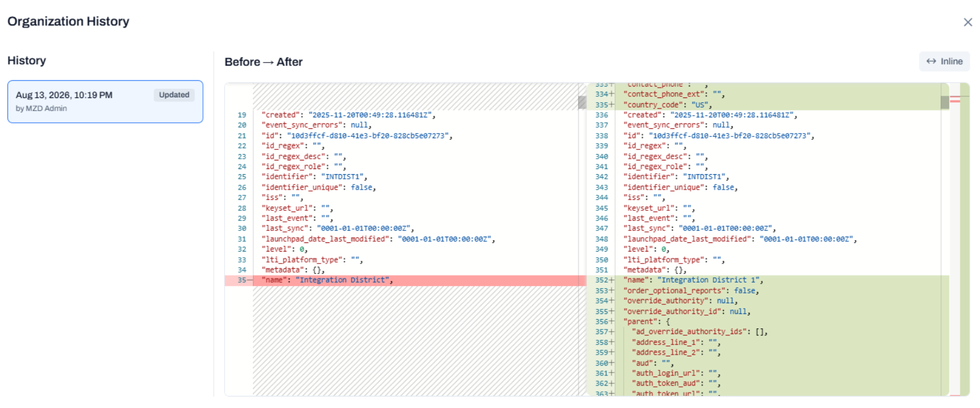The height and width of the screenshot is (408, 980).
Task: Click the left pane "lti_platform_type" line
Action: click(x=312, y=260)
